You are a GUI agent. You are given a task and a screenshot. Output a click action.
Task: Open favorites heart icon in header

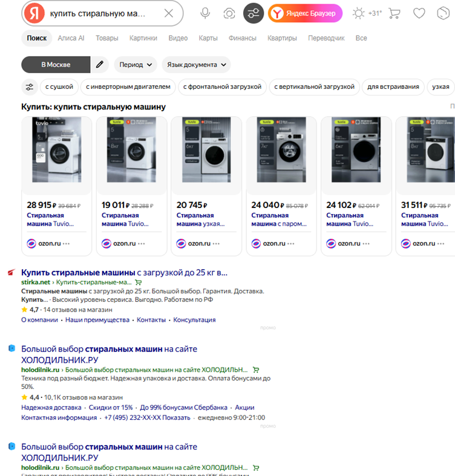coord(419,13)
